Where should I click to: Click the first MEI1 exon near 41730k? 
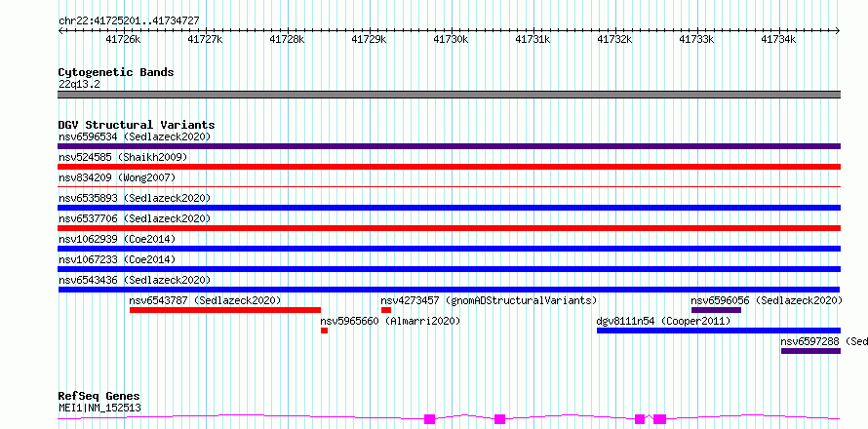click(429, 419)
